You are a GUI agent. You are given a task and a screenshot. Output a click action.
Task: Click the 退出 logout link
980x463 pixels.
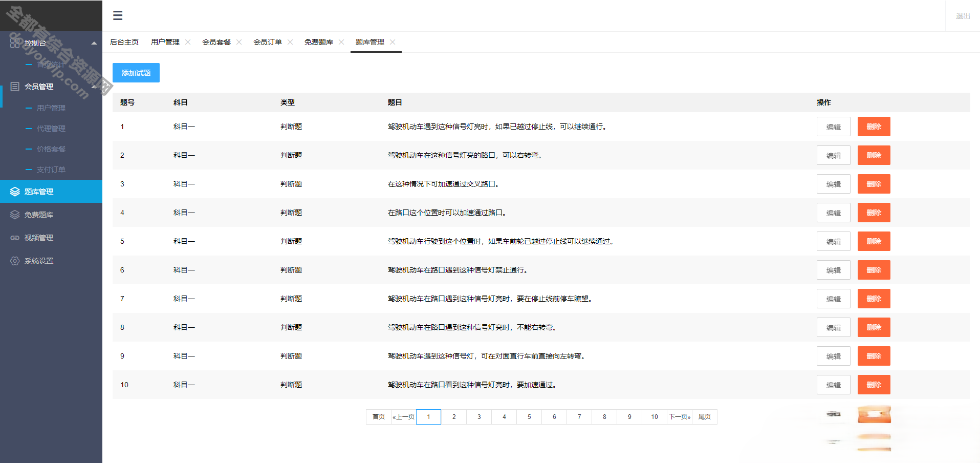coord(963,16)
